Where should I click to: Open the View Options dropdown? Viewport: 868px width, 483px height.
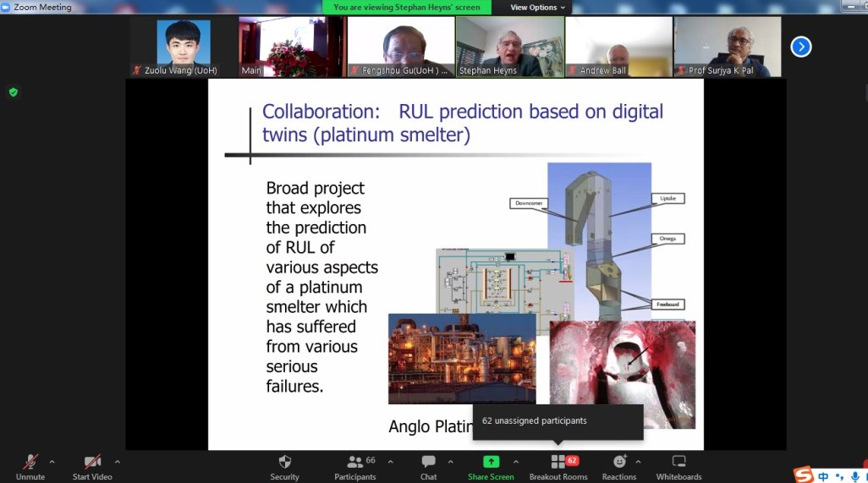[x=538, y=8]
